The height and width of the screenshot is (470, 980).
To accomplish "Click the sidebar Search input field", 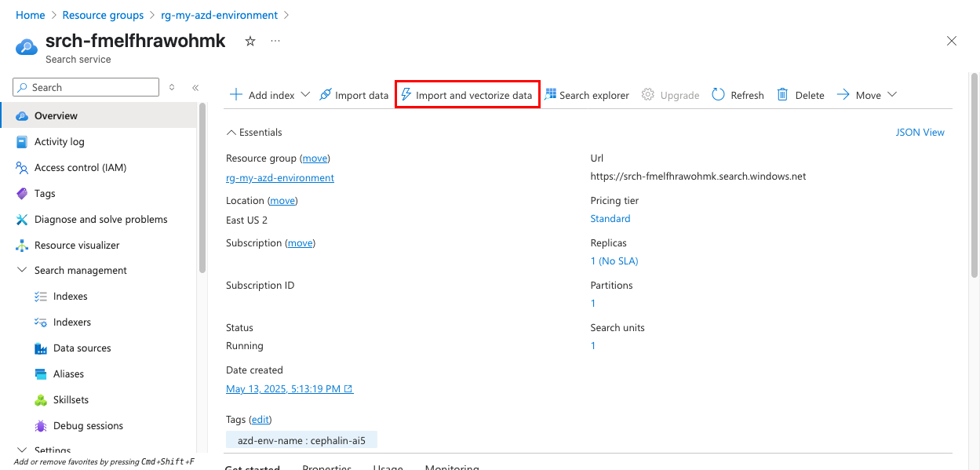I will 86,87.
